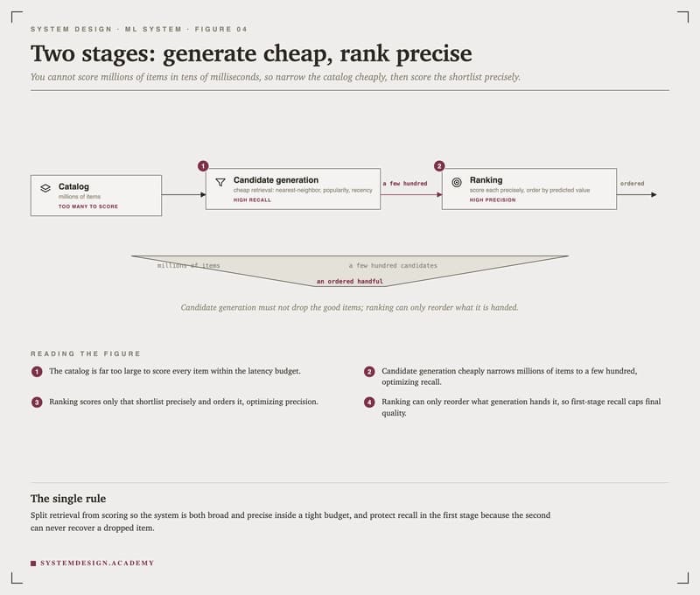Click the 'The single rule' heading
Image resolution: width=700 pixels, height=595 pixels.
click(x=68, y=499)
